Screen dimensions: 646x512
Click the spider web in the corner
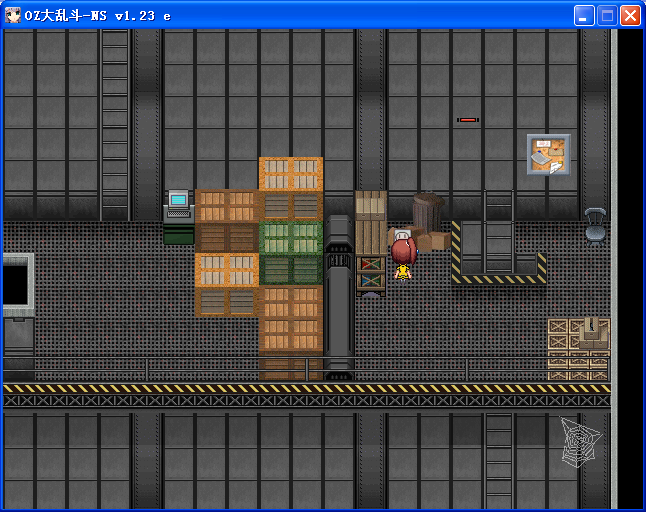[x=580, y=442]
